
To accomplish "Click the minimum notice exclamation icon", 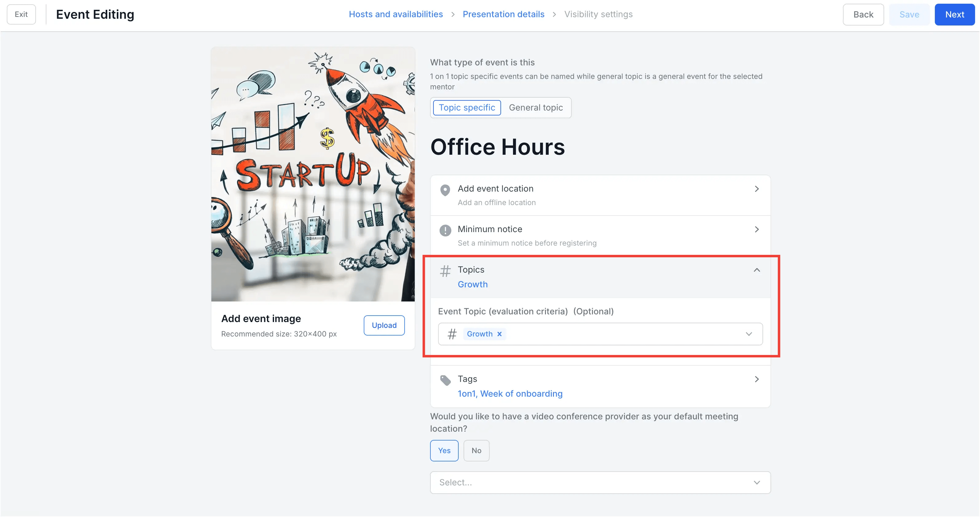I will point(445,230).
